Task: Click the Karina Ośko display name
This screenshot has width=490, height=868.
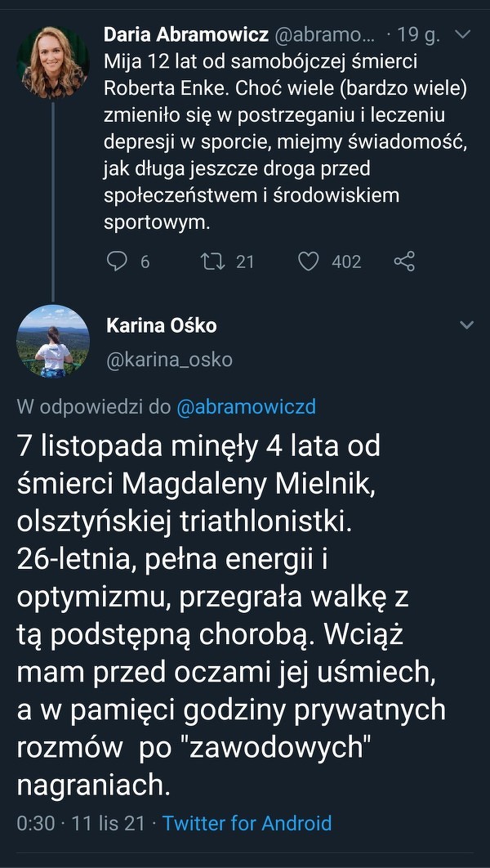Action: [x=162, y=325]
